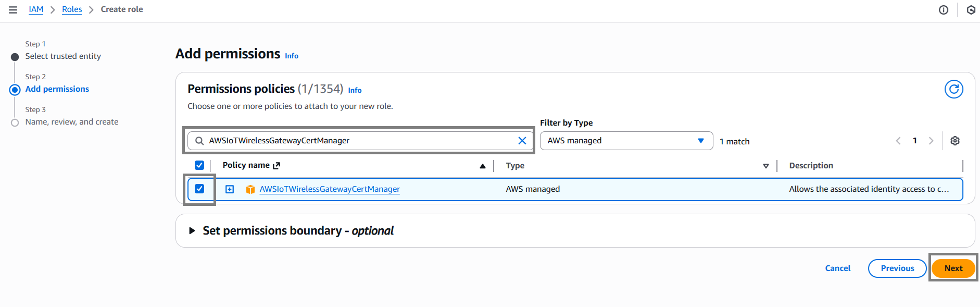The height and width of the screenshot is (307, 980).
Task: Click page number 1 in pagination
Action: click(915, 141)
